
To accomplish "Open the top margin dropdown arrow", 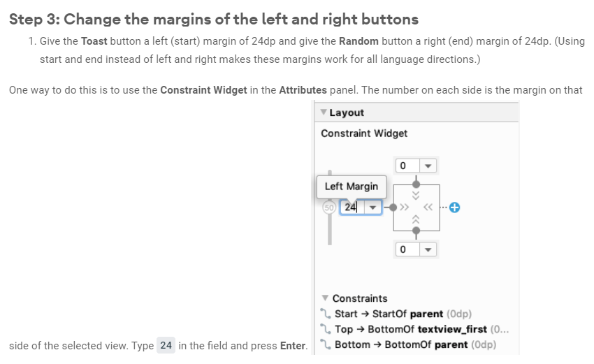I will [x=428, y=166].
